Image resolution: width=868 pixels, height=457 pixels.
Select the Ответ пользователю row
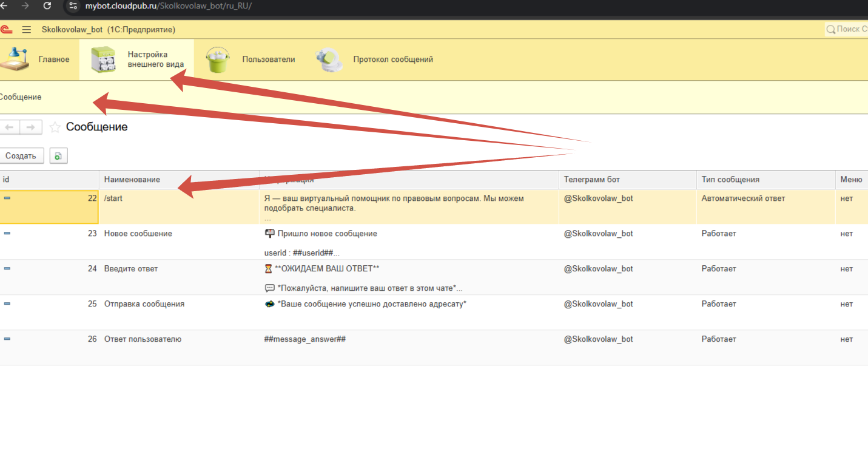click(143, 339)
